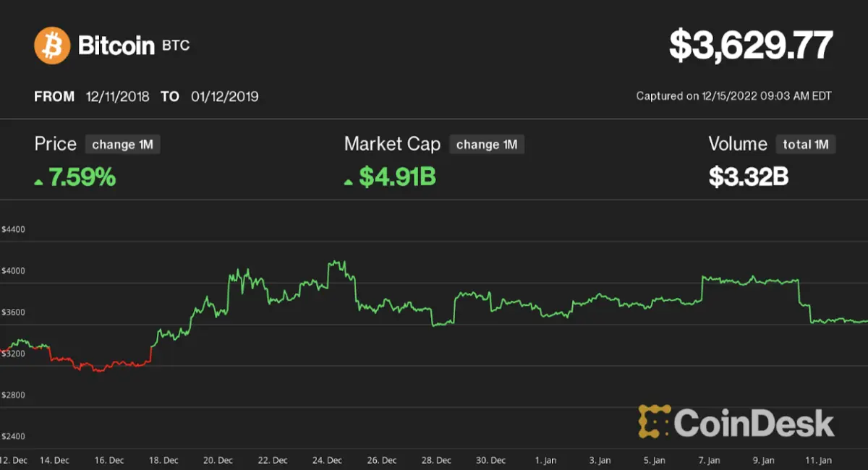
Task: Click the "26. Dec" x-axis label
Action: coord(382,460)
